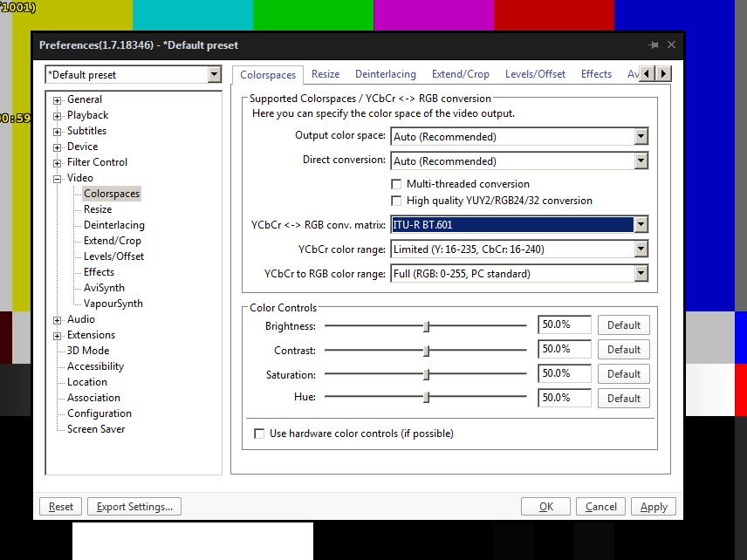Switch to the Effects tab
The height and width of the screenshot is (560, 747).
[596, 74]
